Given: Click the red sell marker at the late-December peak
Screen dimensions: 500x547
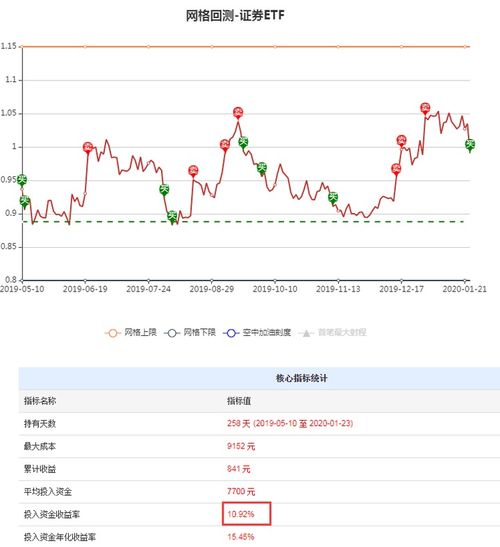Looking at the screenshot, I should (425, 108).
